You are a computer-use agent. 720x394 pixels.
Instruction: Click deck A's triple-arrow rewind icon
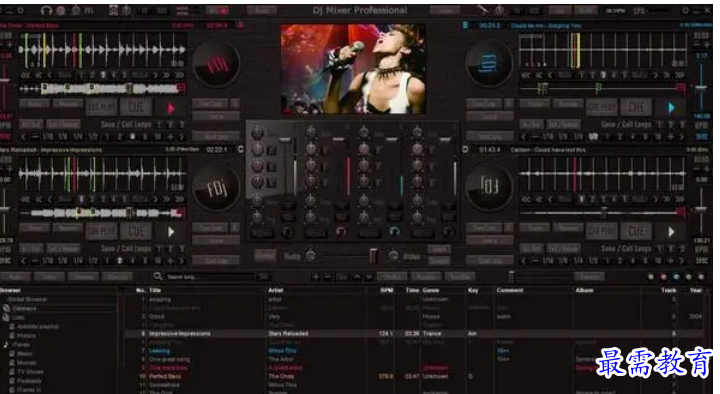(x=26, y=75)
